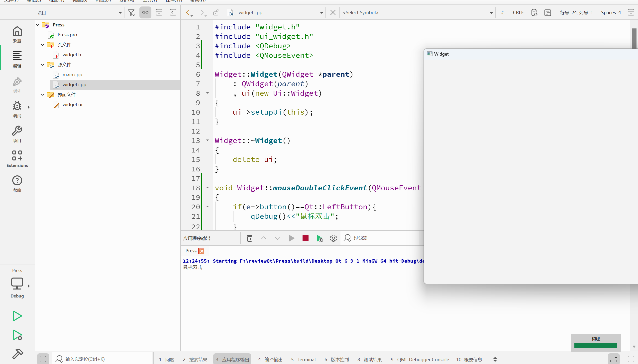Open the Terminal output tab

(x=303, y=360)
